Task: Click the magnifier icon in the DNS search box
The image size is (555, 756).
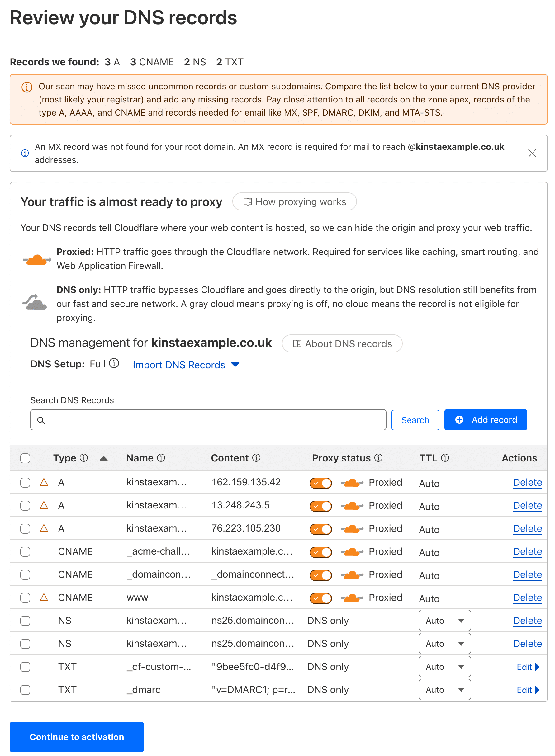Action: click(42, 420)
